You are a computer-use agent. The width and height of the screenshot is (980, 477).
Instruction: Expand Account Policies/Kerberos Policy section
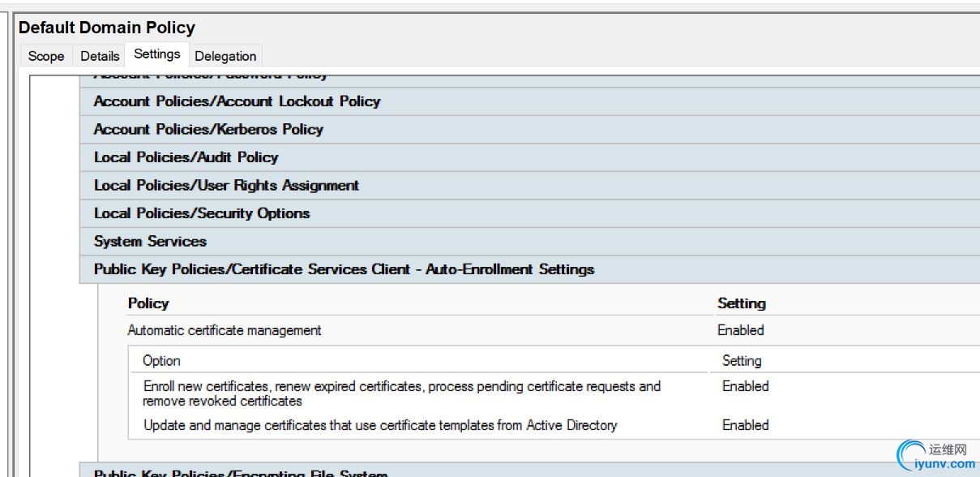point(529,129)
